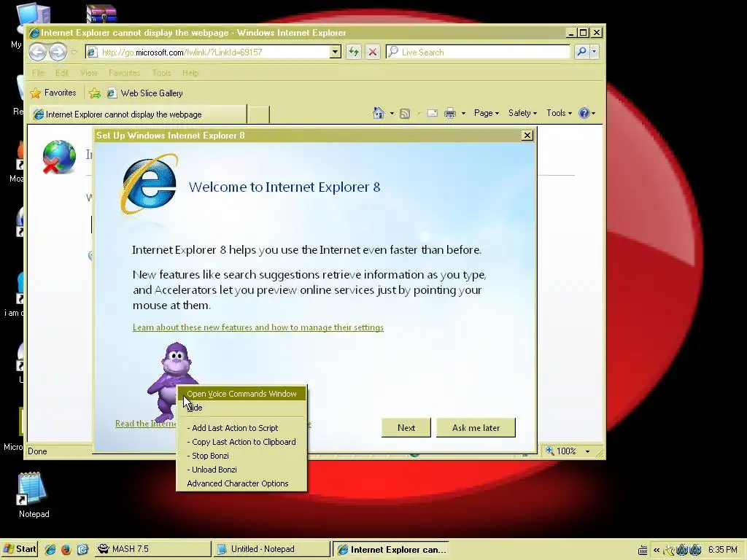Launch Firefox from quick launch

66,549
